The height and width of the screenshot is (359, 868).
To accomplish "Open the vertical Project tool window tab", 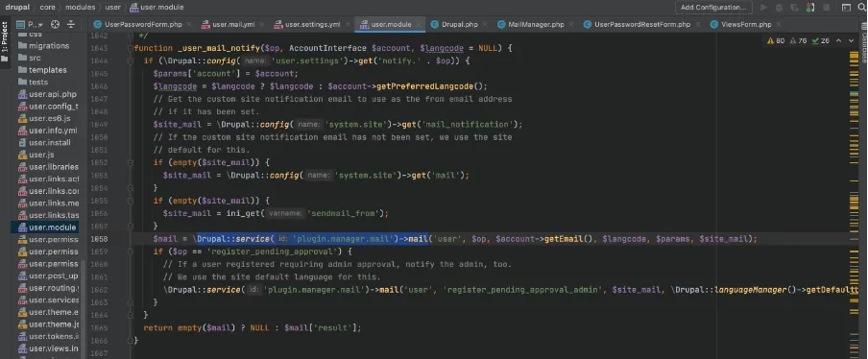I will (5, 42).
